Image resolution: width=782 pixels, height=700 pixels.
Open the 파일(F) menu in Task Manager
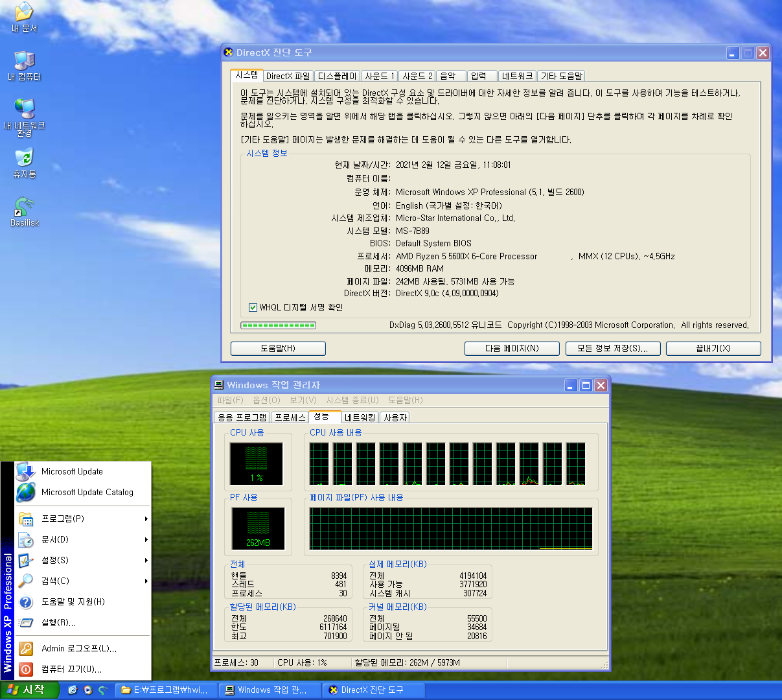pos(230,400)
